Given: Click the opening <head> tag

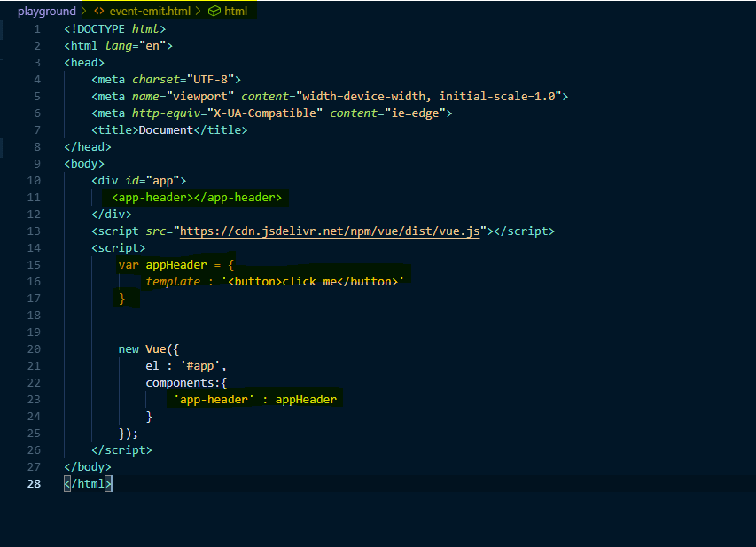Looking at the screenshot, I should pos(84,63).
